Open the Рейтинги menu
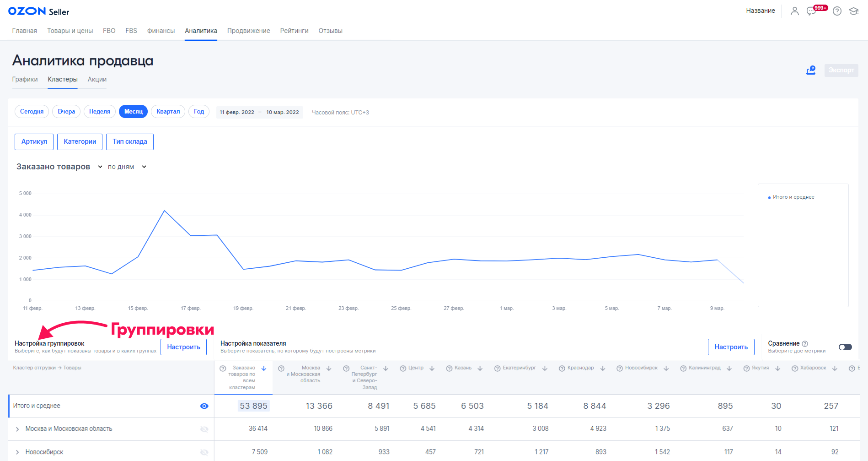 [295, 31]
